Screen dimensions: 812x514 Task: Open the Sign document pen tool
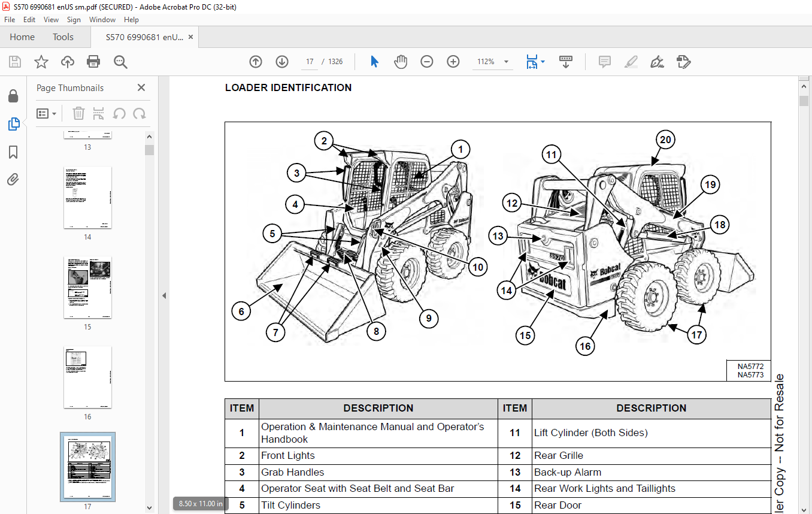click(657, 62)
